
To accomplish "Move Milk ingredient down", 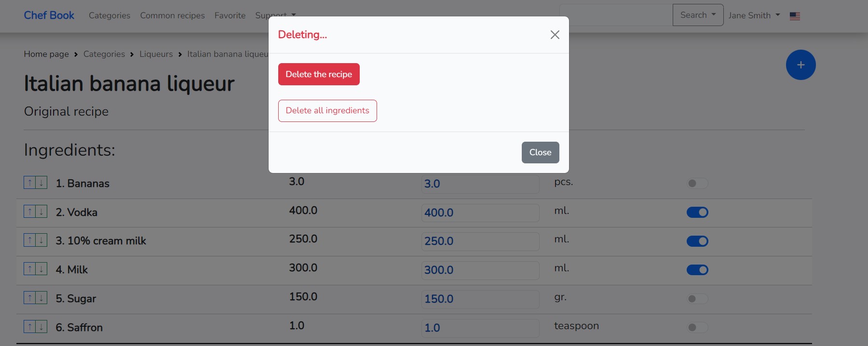I will pos(41,269).
